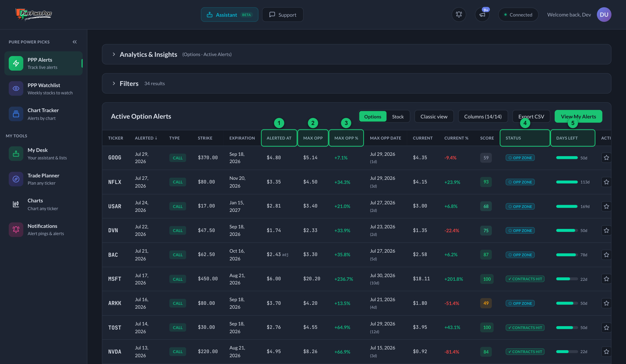
Task: Click the MSFT CONTRACTS HIT status badge
Action: point(525,279)
